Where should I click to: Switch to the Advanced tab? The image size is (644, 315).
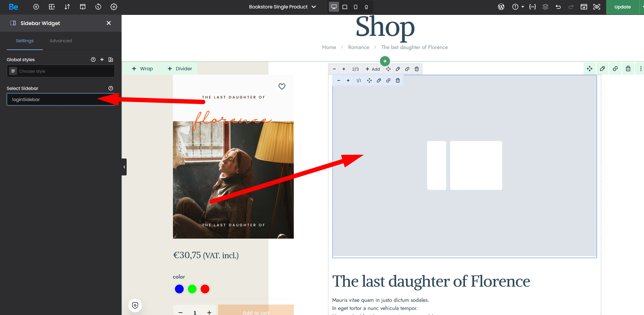pos(61,41)
